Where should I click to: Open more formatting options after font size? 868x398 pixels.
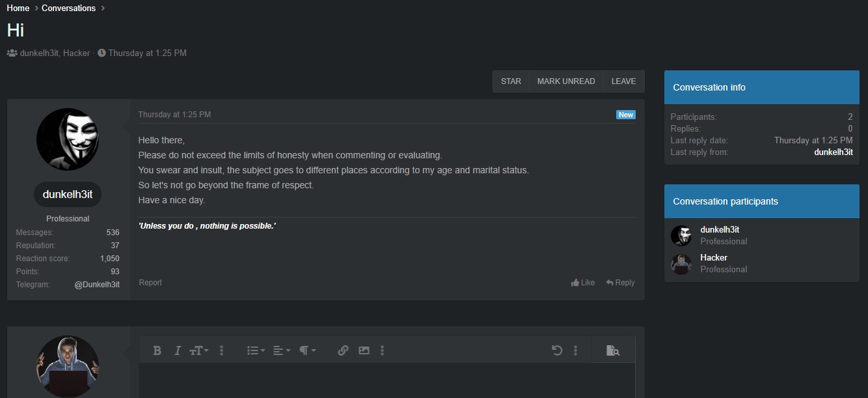[x=221, y=350]
